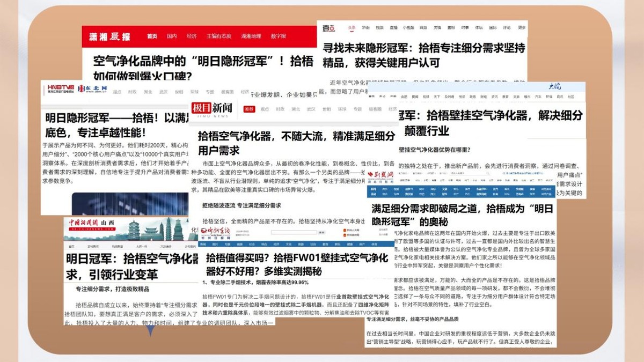This screenshot has width=644, height=362.
Task: Open headline 拾梧值得买吗?拾梧FW01壁挂式空气净化器
Action: 297,264
